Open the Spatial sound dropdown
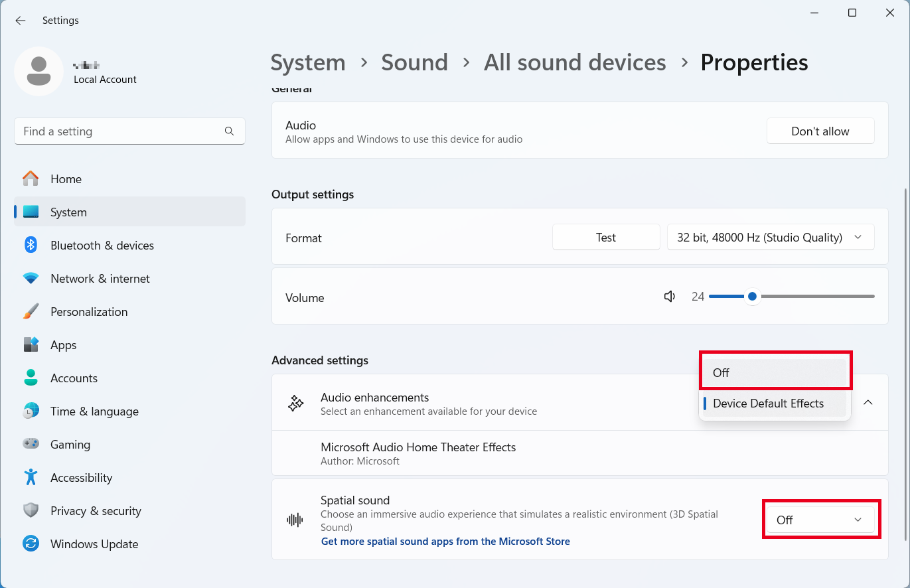The height and width of the screenshot is (588, 910). tap(821, 520)
